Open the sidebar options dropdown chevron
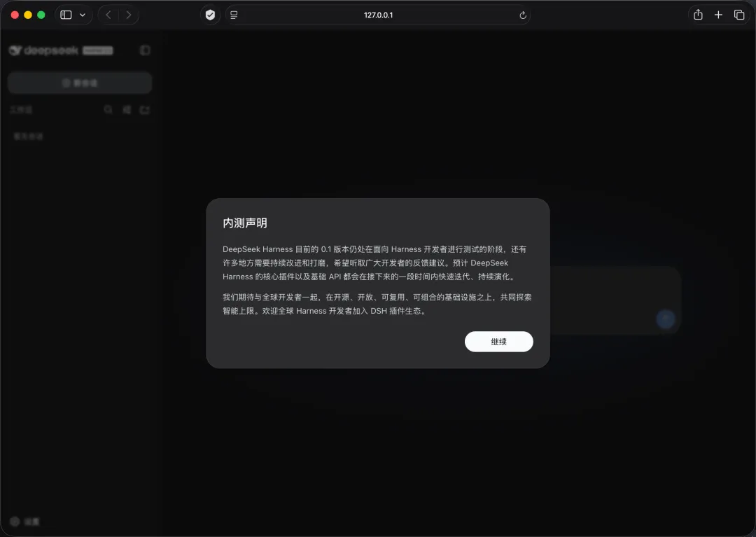 point(83,15)
